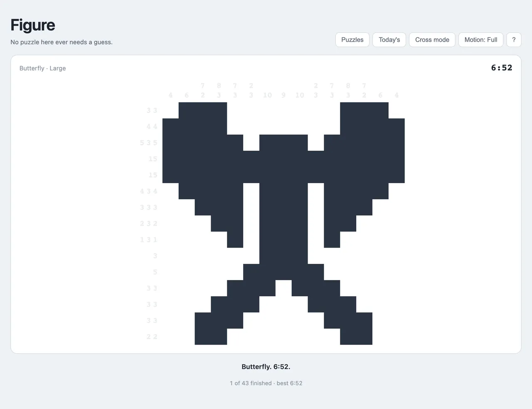Click the '2 2' row clue
532x409 pixels.
(152, 337)
